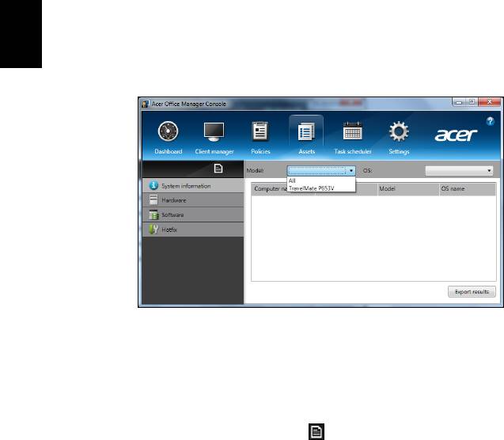Sort by the Computer name column header
Screen dimensions: 504x440
click(x=269, y=190)
